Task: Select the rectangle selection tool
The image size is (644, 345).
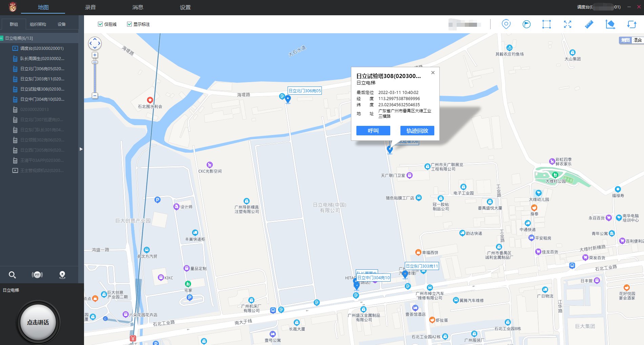Action: (546, 24)
